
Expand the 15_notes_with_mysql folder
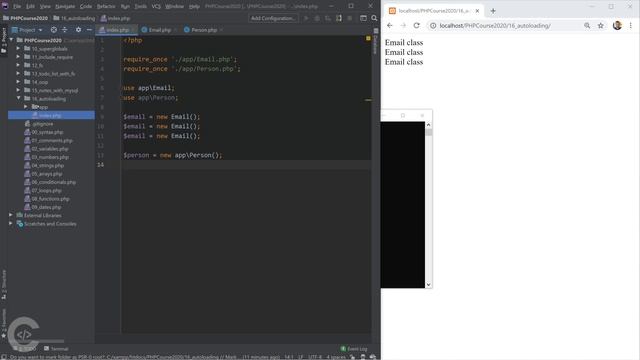18,90
